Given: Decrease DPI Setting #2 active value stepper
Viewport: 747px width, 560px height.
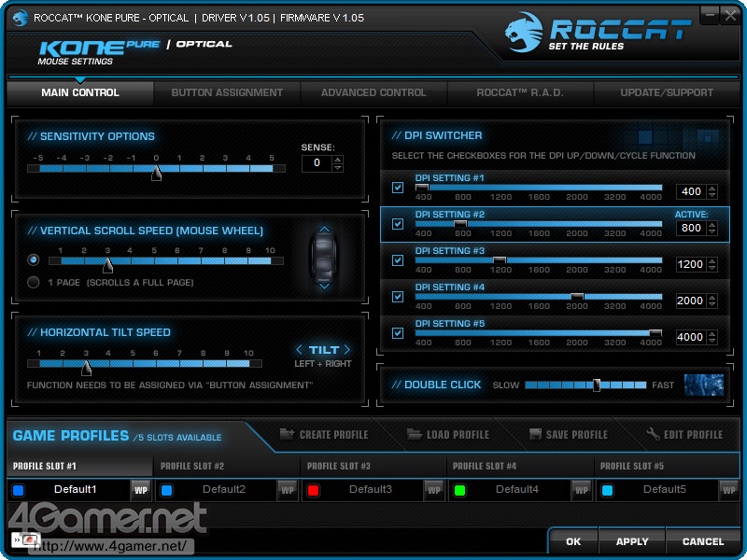Looking at the screenshot, I should coord(712,231).
